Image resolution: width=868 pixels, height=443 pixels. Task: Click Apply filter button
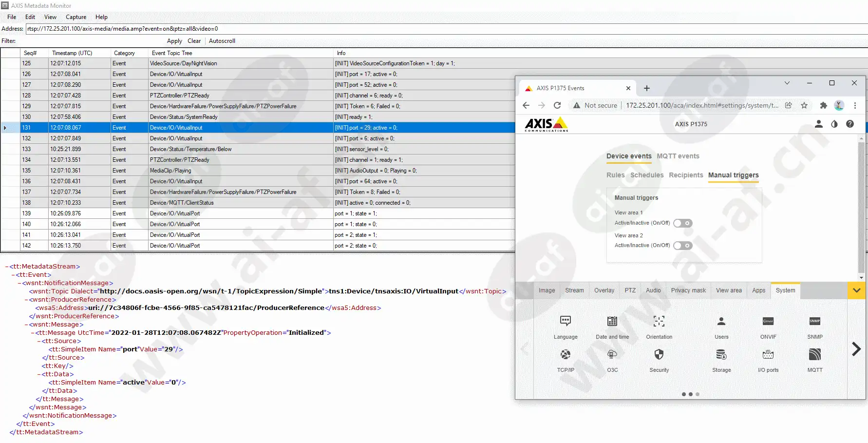[174, 41]
